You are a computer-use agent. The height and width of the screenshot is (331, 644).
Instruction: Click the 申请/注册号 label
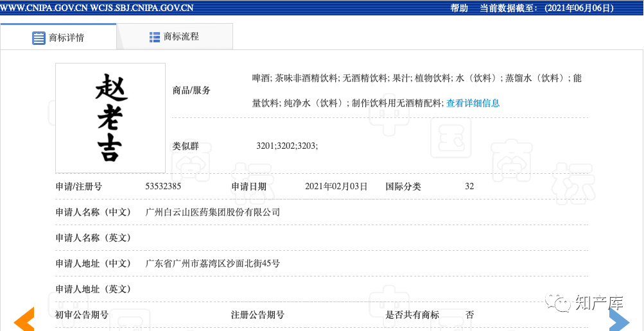(x=79, y=187)
